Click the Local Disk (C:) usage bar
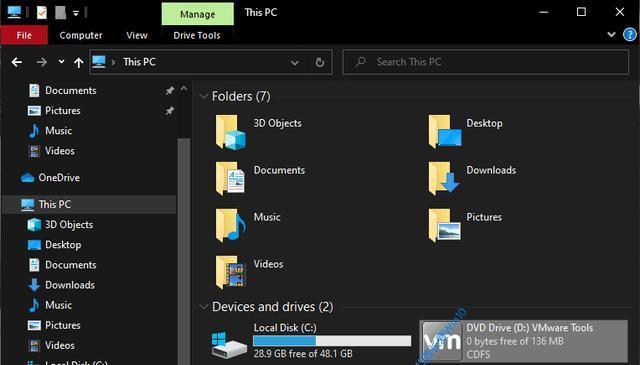 (x=332, y=341)
